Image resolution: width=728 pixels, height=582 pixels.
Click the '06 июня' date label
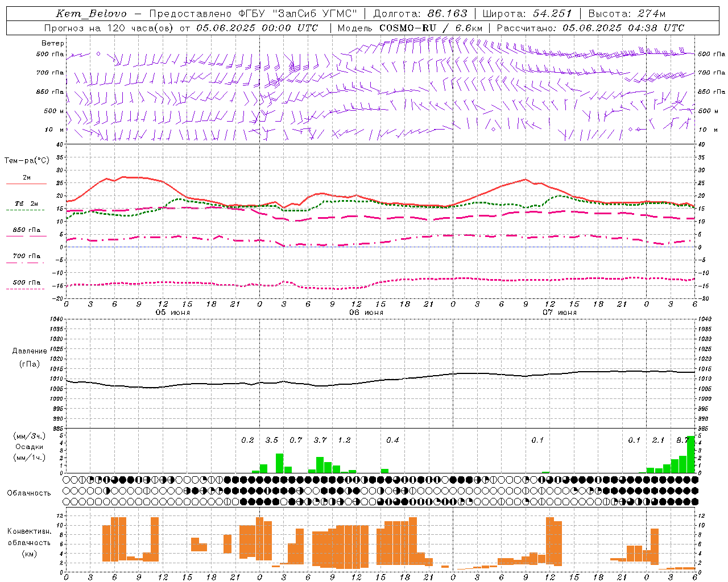pos(366,313)
